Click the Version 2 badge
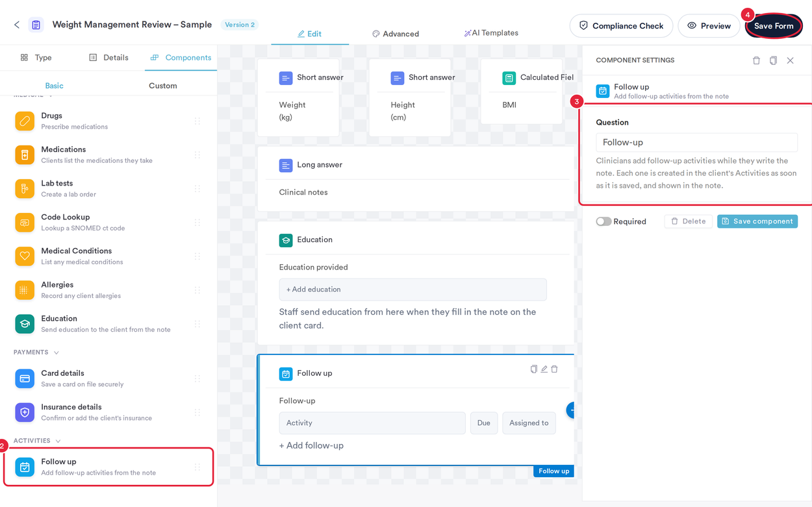The image size is (812, 507). (x=240, y=25)
